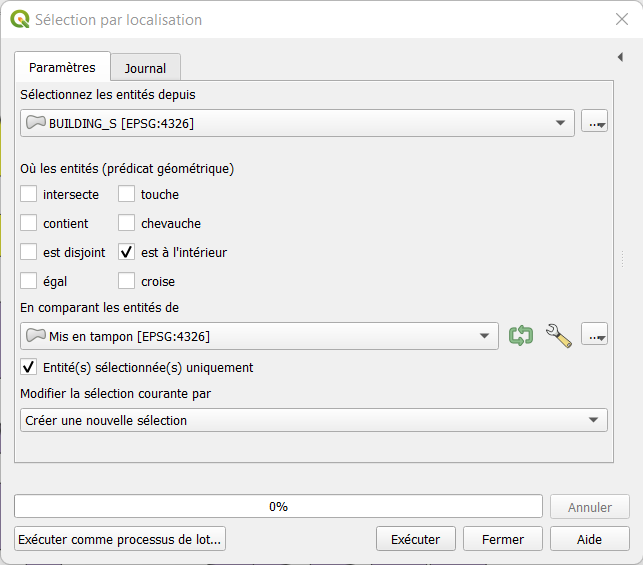Browse for comparison layer ellipsis button

coord(595,336)
